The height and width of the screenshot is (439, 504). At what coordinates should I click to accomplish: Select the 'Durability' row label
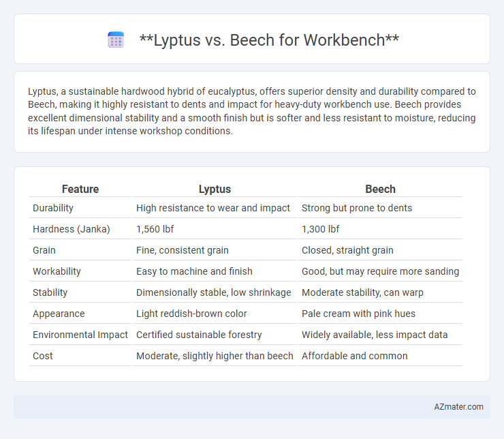coord(53,208)
